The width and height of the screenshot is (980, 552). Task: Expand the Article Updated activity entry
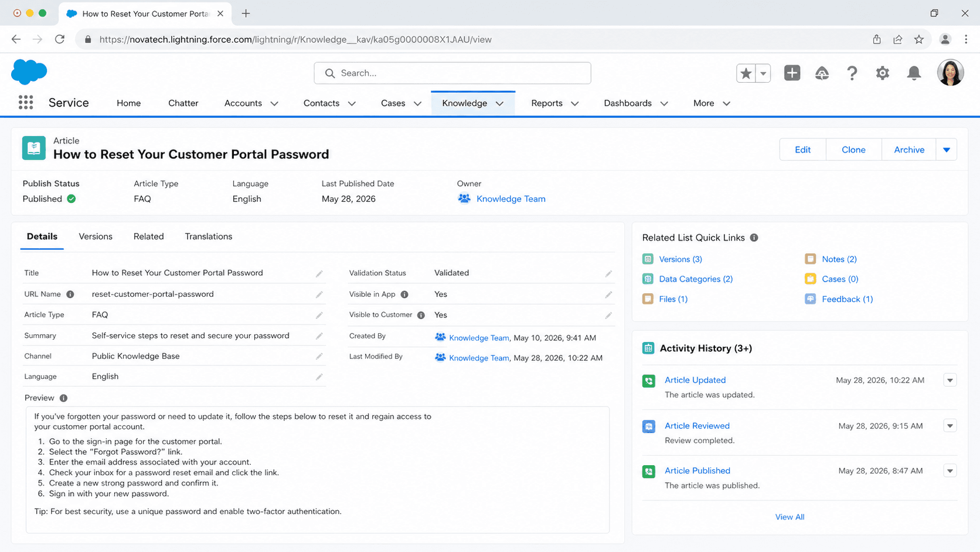pos(950,380)
